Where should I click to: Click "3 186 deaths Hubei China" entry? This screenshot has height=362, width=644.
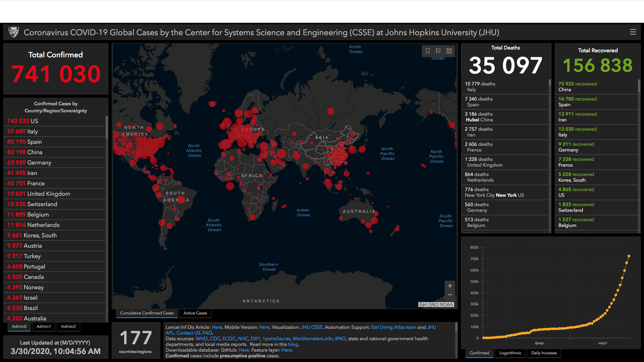coord(505,117)
